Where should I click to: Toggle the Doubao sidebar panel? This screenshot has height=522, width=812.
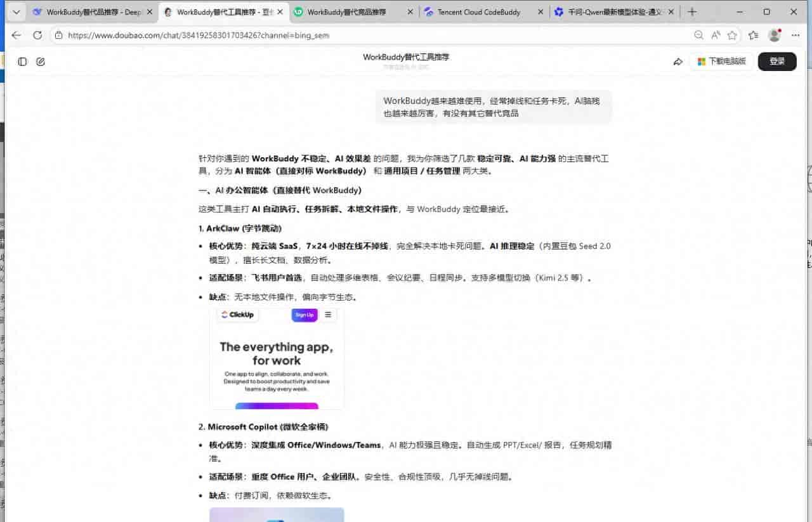tap(23, 62)
